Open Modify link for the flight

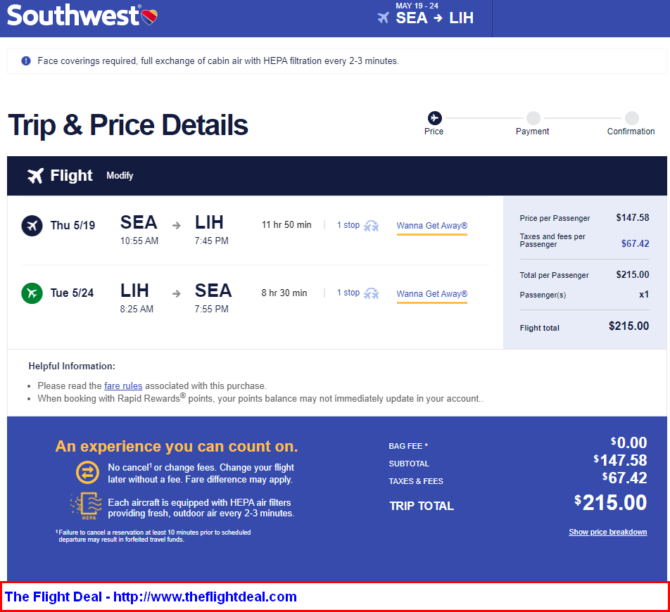(120, 176)
